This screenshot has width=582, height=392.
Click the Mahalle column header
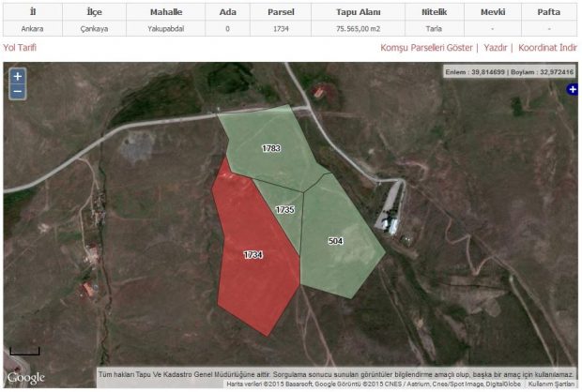point(167,12)
